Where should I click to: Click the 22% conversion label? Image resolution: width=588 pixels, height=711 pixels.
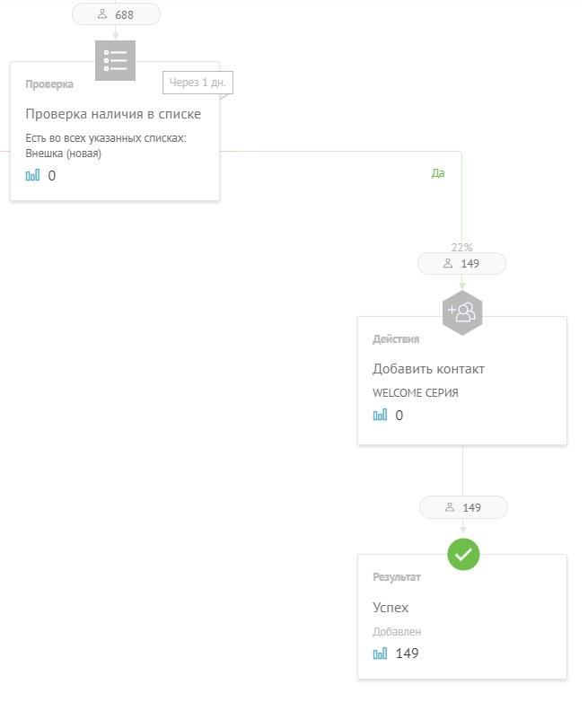[x=461, y=247]
